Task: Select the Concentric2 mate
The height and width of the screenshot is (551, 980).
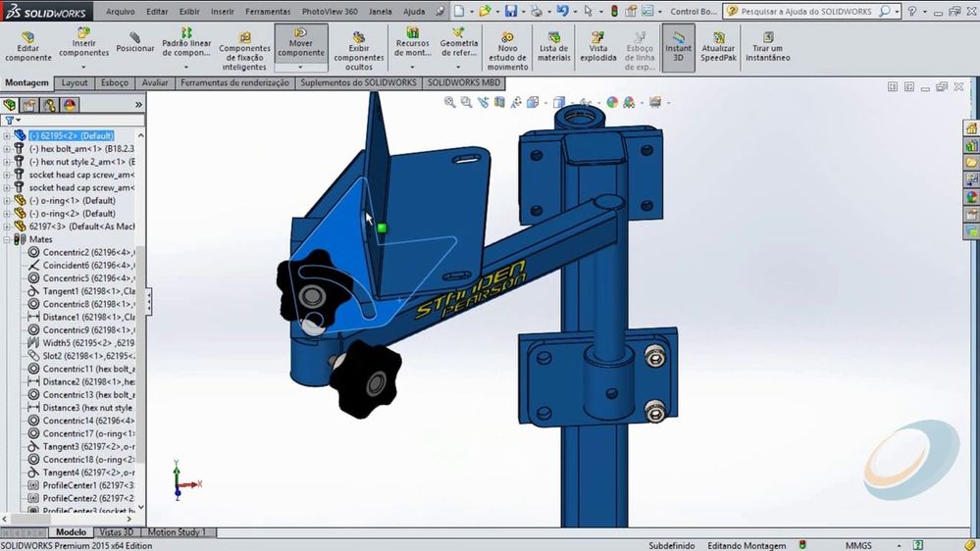Action: coord(81,252)
